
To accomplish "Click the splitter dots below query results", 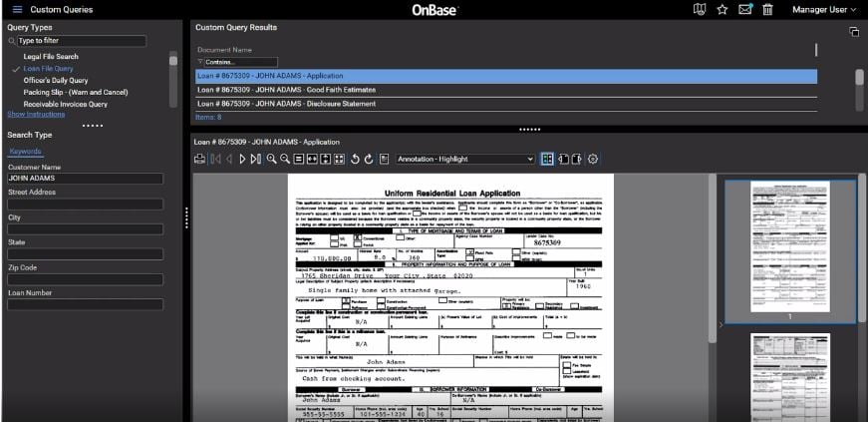I will [529, 130].
